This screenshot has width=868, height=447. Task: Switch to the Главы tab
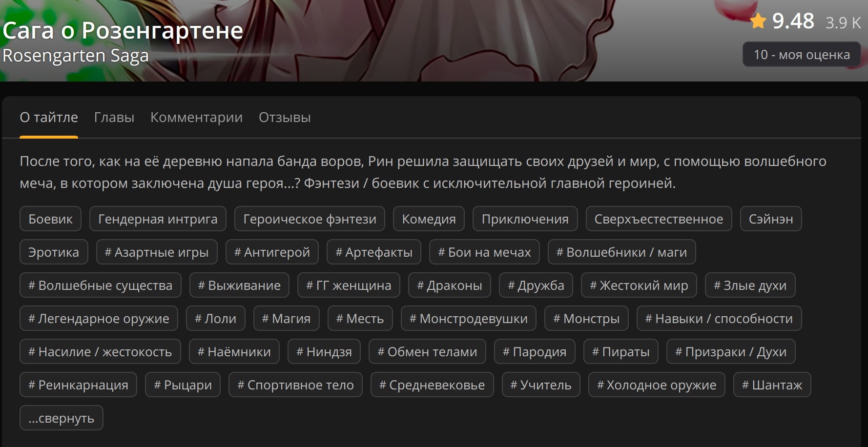[114, 118]
